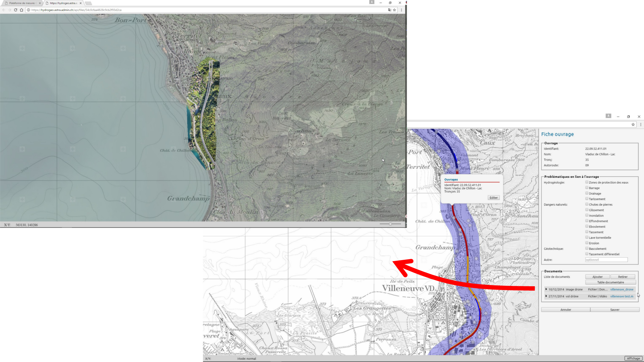Check Zones de protection des eaux

point(587,182)
